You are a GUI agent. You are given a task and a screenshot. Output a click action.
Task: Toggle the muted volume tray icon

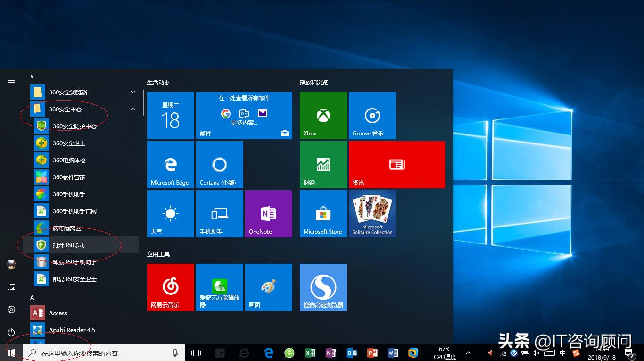click(x=536, y=353)
